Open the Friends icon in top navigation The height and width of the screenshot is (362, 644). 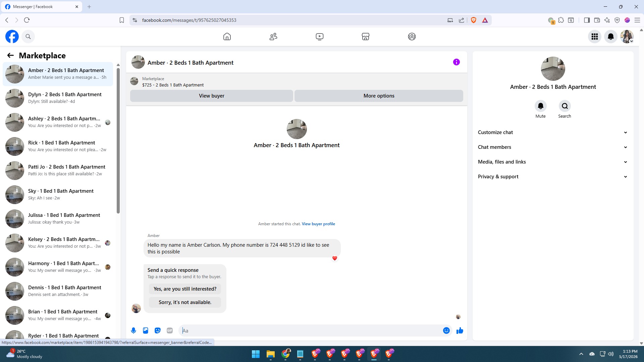point(273,37)
